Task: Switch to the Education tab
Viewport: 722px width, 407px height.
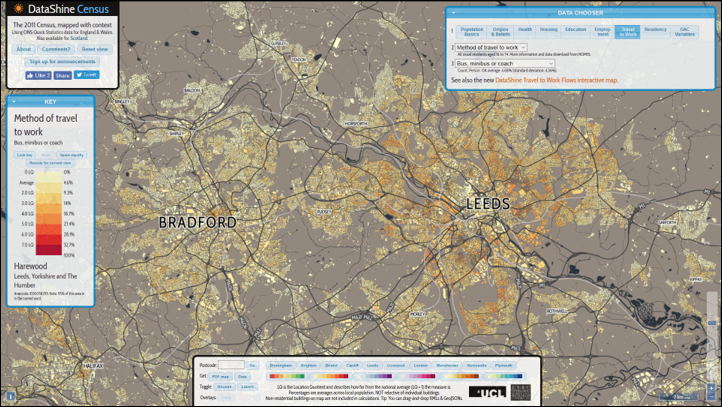Action: click(575, 31)
